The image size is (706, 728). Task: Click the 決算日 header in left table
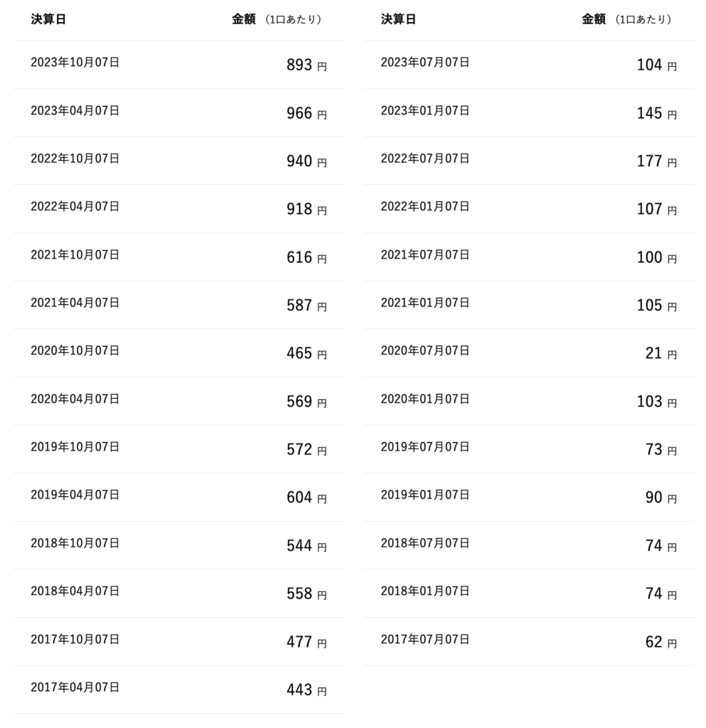click(x=48, y=20)
